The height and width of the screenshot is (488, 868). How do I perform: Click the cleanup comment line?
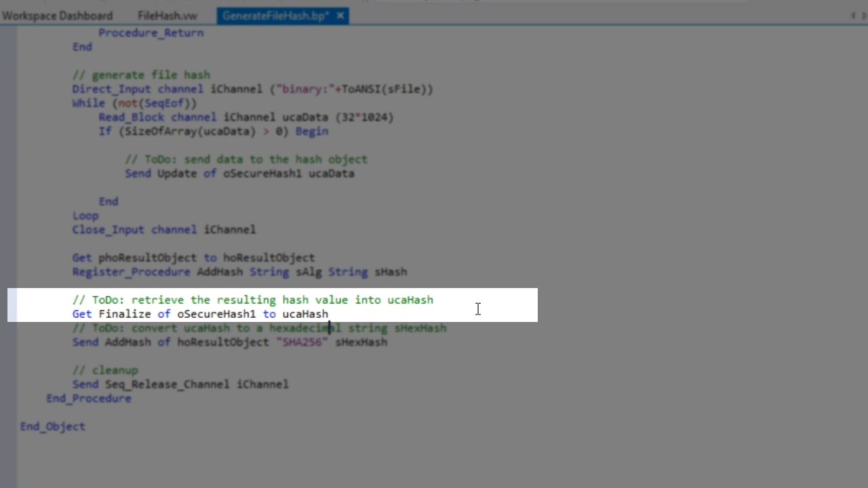click(x=105, y=371)
